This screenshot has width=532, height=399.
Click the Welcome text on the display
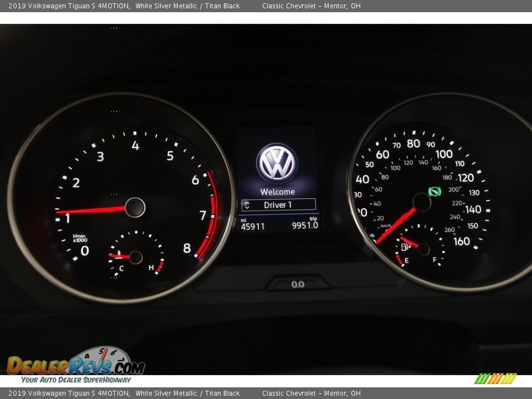[x=278, y=192]
